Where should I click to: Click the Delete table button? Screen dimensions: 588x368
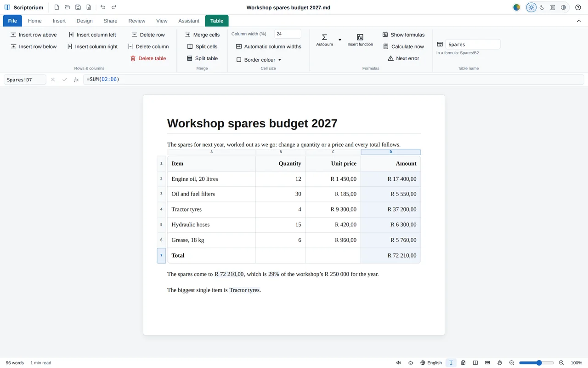(148, 58)
